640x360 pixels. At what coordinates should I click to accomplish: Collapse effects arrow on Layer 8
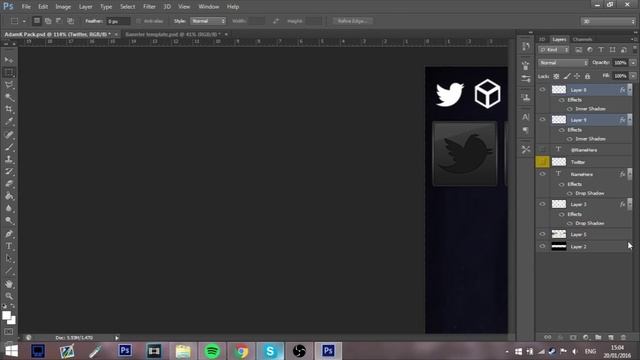pyautogui.click(x=630, y=89)
